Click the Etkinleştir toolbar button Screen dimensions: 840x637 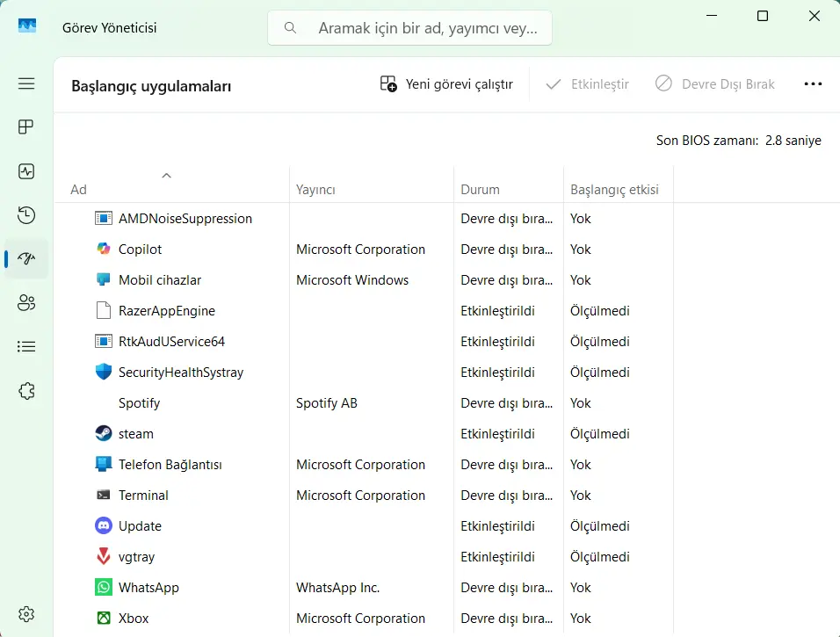click(x=587, y=84)
